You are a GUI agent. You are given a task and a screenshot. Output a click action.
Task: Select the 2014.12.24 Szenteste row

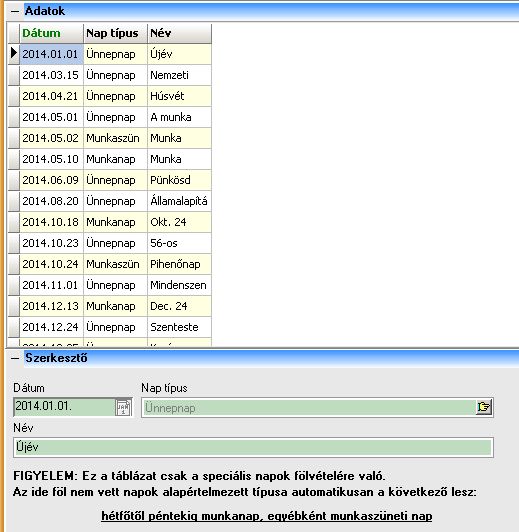pos(110,327)
